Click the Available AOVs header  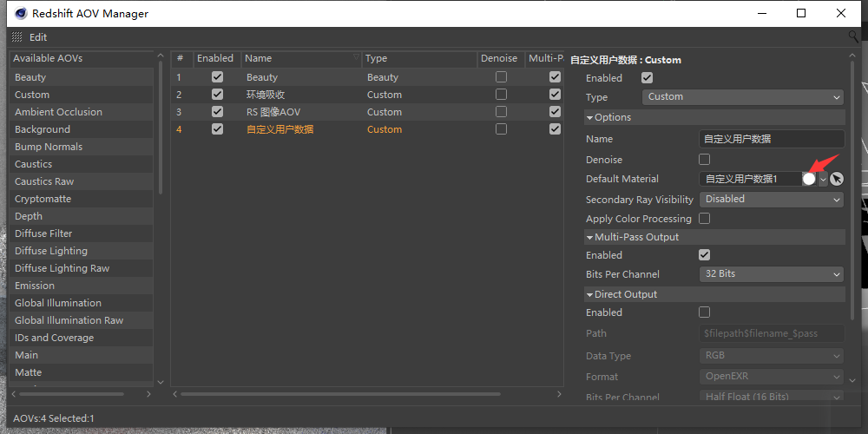click(82, 58)
